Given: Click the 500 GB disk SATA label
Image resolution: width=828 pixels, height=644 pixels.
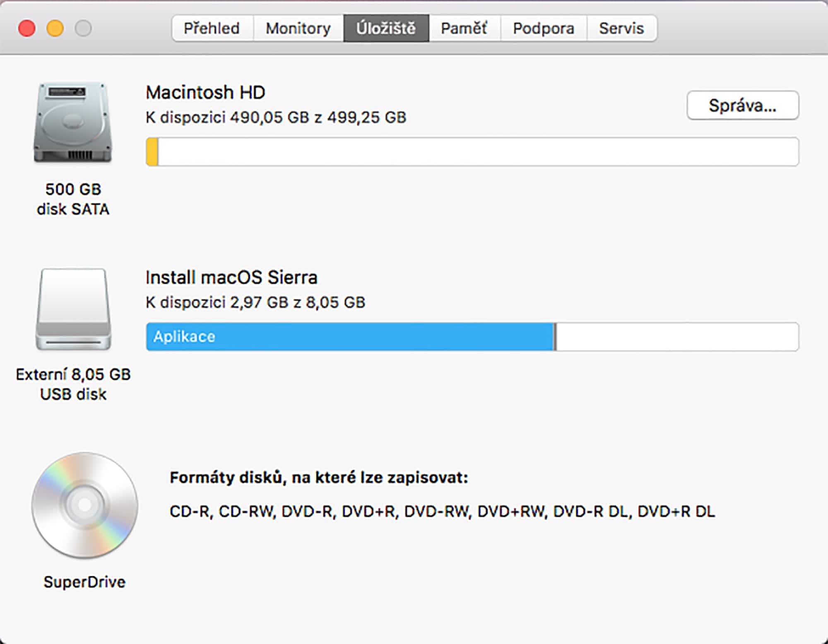Looking at the screenshot, I should tap(73, 199).
